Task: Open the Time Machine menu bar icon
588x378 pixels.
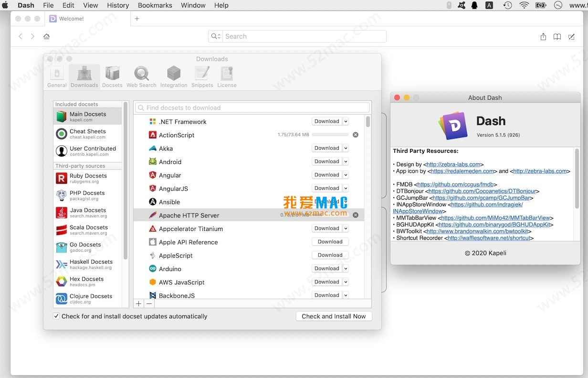Action: [507, 5]
